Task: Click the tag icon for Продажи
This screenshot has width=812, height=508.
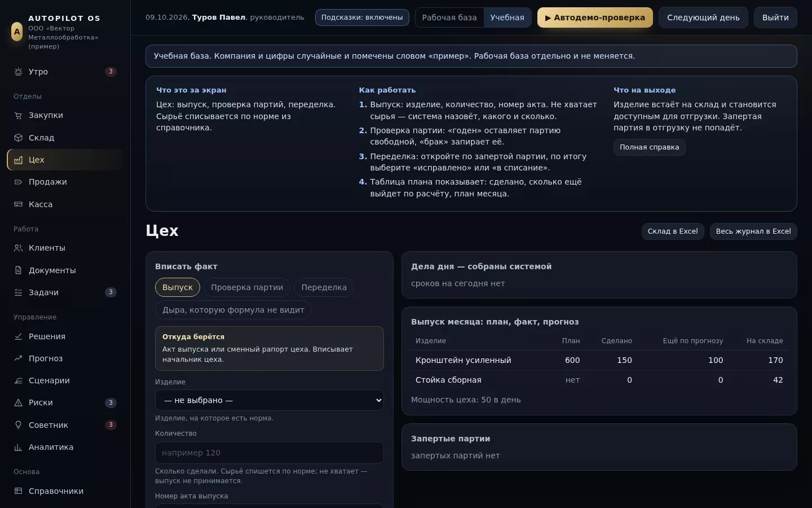Action: tap(18, 182)
